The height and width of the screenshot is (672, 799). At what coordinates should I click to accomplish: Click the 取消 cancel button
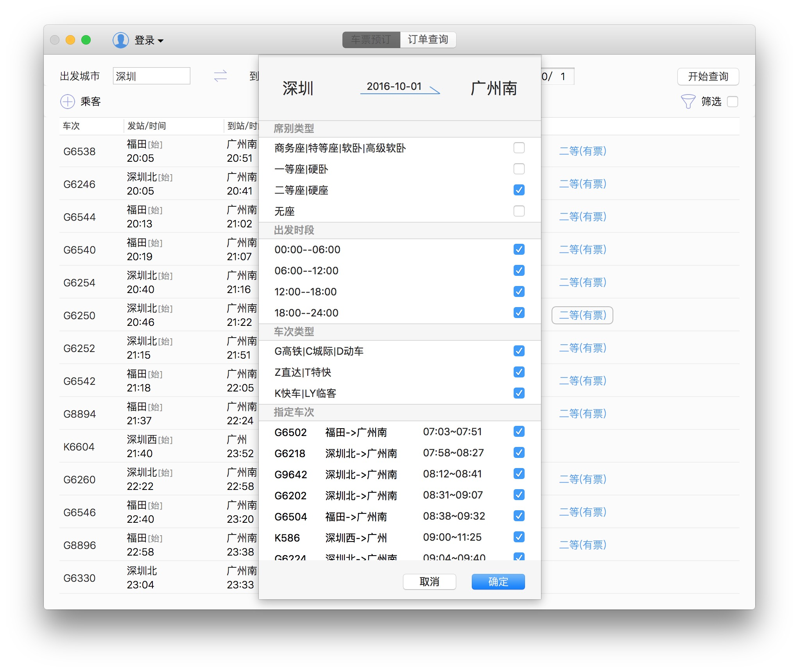(x=429, y=582)
